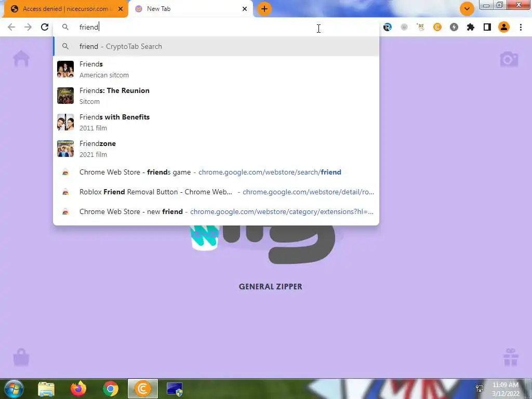Click the gray round extension icon
Screen dimensions: 532x399
404,27
